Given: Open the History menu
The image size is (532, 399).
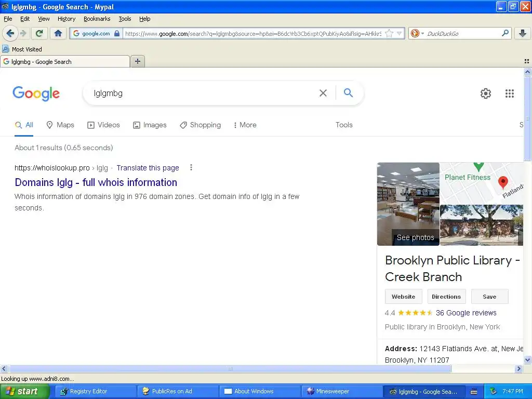Looking at the screenshot, I should [x=66, y=19].
